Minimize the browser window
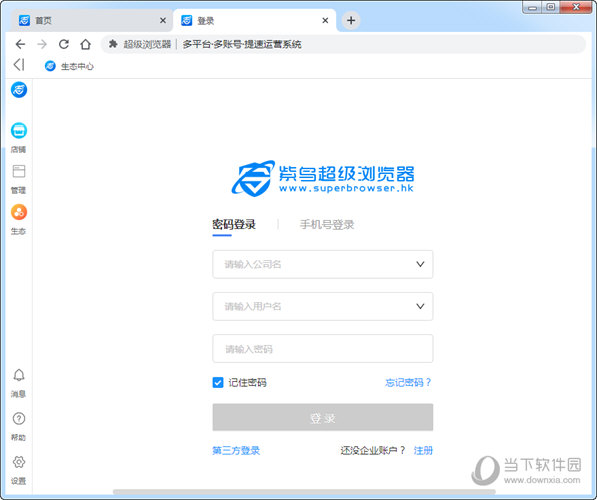This screenshot has height=500, width=597. (x=533, y=7)
